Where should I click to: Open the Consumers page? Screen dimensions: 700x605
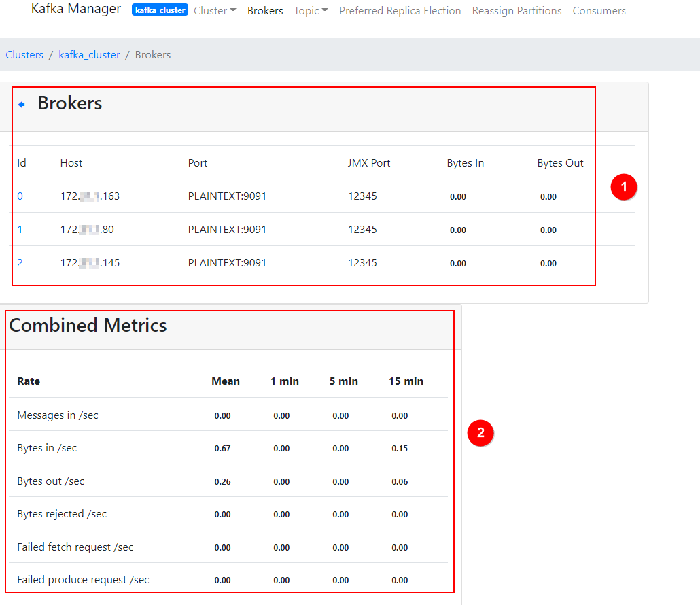coord(599,11)
